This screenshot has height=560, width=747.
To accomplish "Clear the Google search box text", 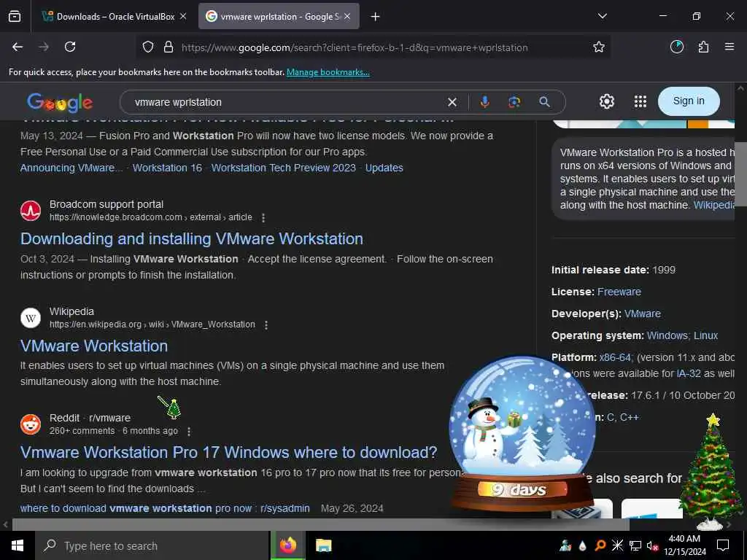I will tap(452, 102).
